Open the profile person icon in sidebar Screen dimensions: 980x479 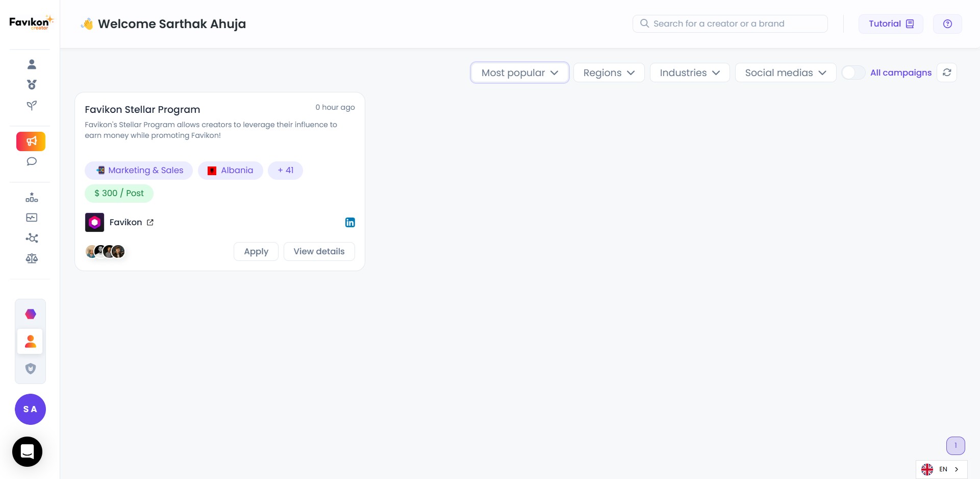click(32, 64)
